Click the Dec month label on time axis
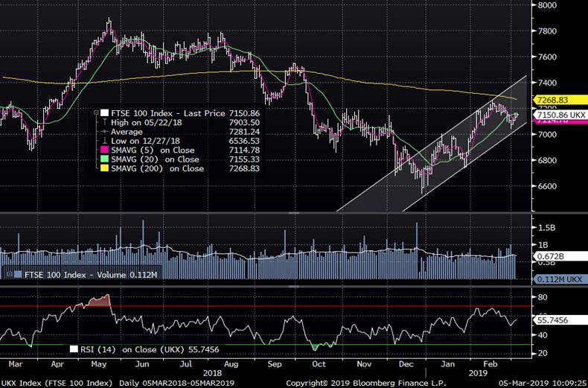The width and height of the screenshot is (588, 388). 406,364
